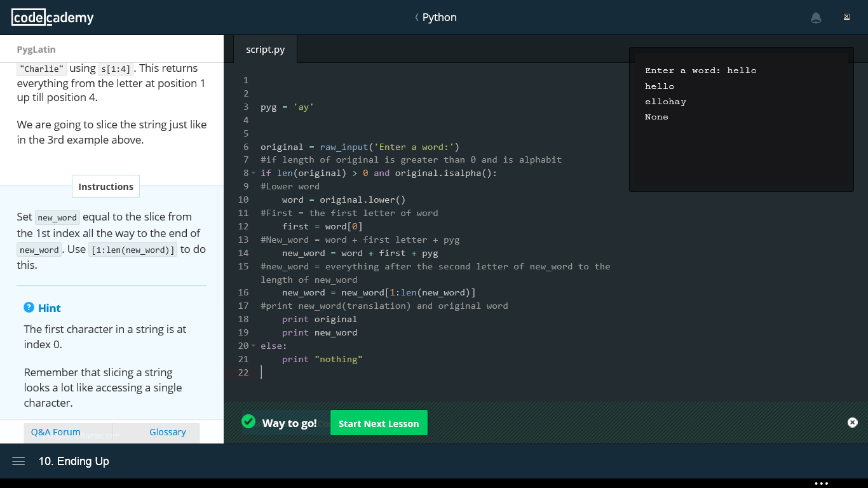Viewport: 868px width, 488px height.
Task: Open notifications via the bell icon
Action: [x=816, y=17]
